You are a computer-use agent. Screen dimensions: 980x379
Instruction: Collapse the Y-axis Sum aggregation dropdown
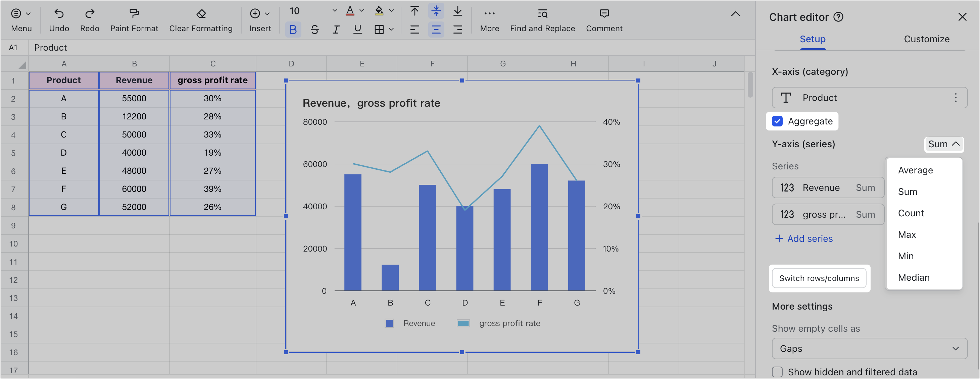[x=944, y=144]
